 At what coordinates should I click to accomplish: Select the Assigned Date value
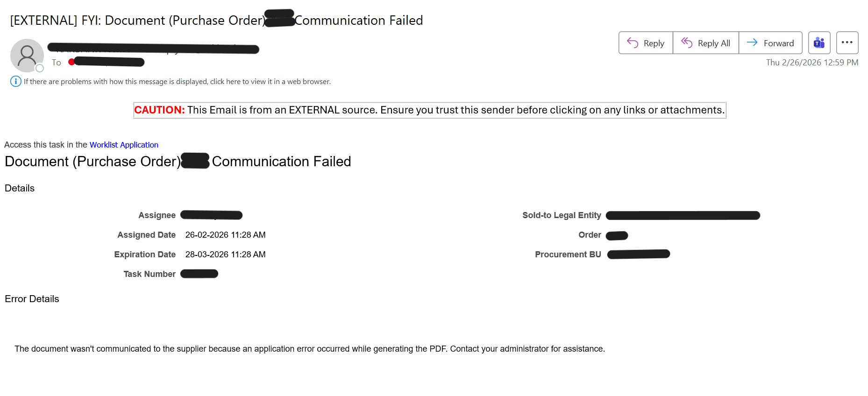(x=225, y=235)
